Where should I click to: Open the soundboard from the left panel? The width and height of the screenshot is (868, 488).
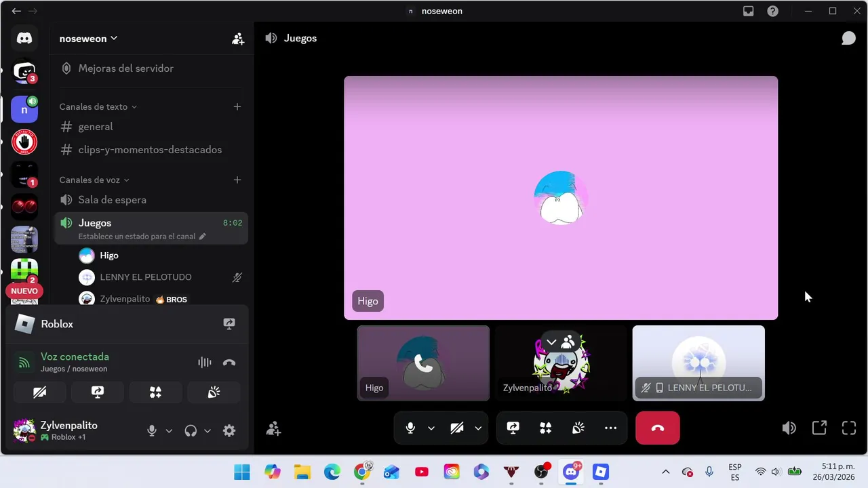[214, 392]
